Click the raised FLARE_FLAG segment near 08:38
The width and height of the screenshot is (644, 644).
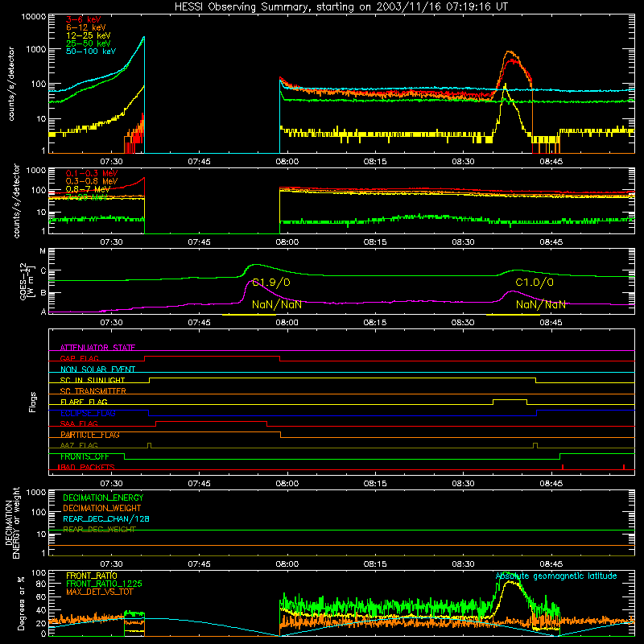pos(510,399)
